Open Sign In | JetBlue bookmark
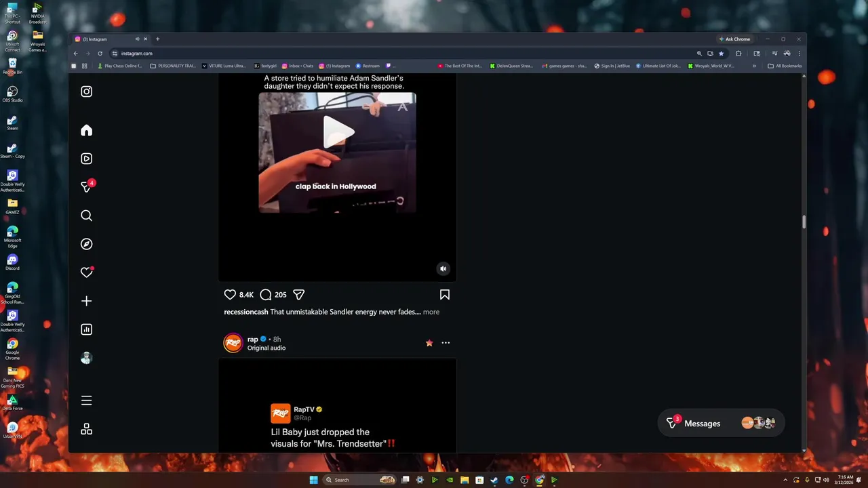Viewport: 868px width, 488px height. [x=612, y=66]
